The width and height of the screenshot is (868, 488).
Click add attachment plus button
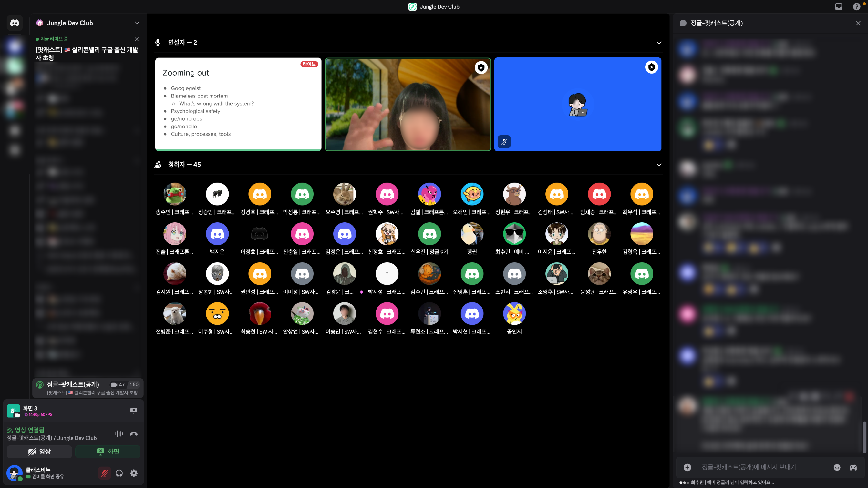[x=687, y=467]
